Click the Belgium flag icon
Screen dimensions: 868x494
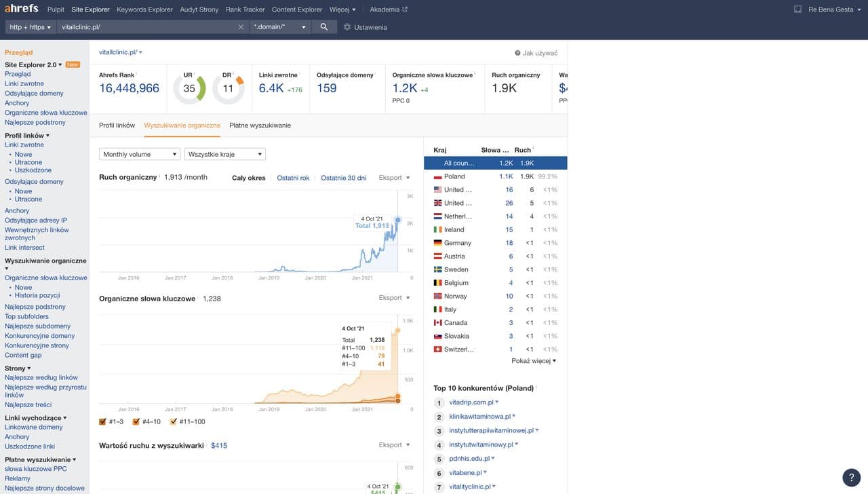pyautogui.click(x=437, y=283)
